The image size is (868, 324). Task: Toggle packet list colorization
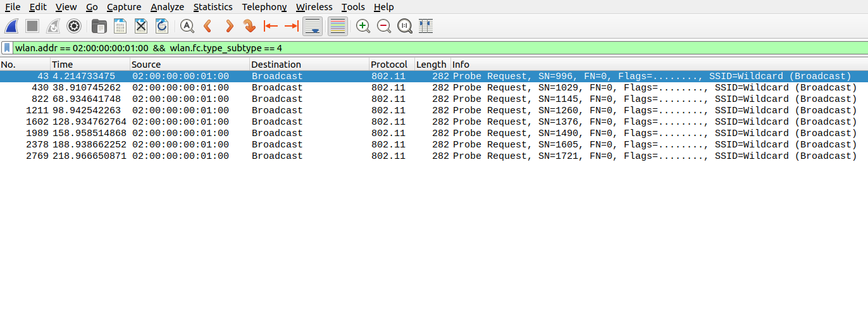[x=338, y=26]
